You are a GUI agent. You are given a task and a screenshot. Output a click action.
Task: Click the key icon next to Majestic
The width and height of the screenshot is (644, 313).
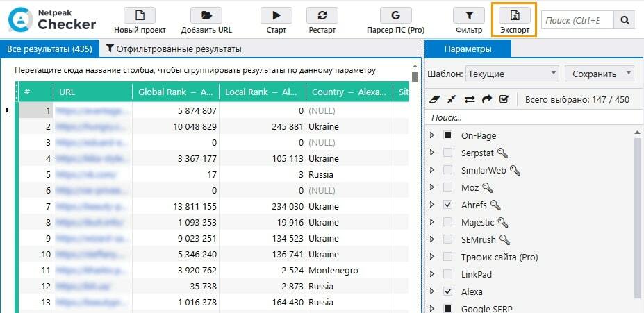point(503,222)
